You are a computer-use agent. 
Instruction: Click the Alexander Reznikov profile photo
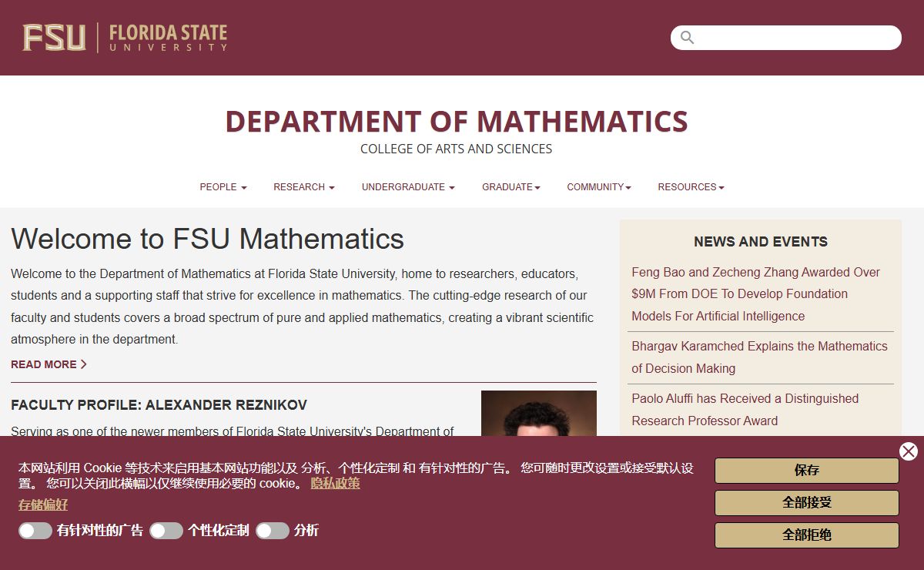pyautogui.click(x=539, y=414)
